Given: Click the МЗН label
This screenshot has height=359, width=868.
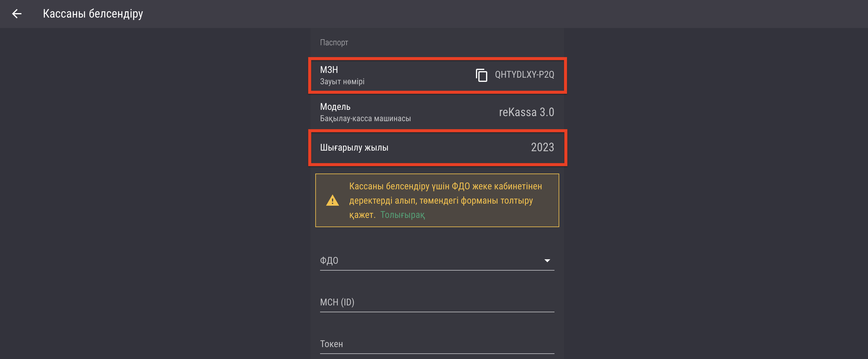Looking at the screenshot, I should (x=329, y=70).
